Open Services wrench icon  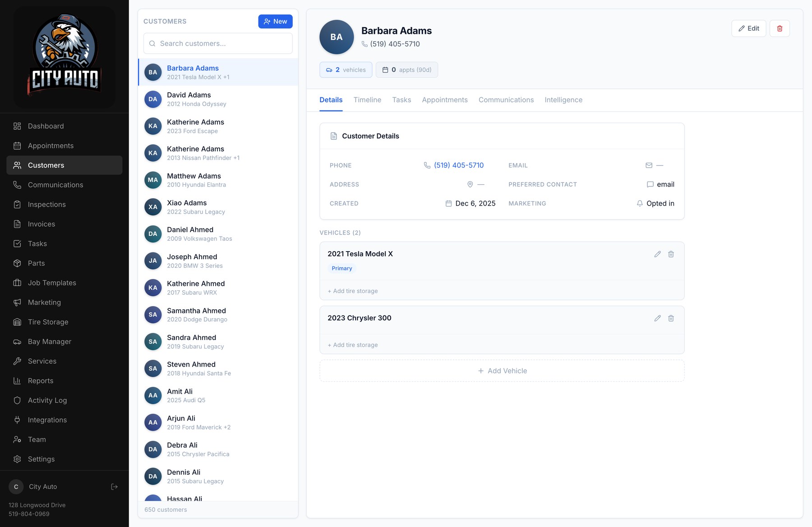(x=17, y=361)
